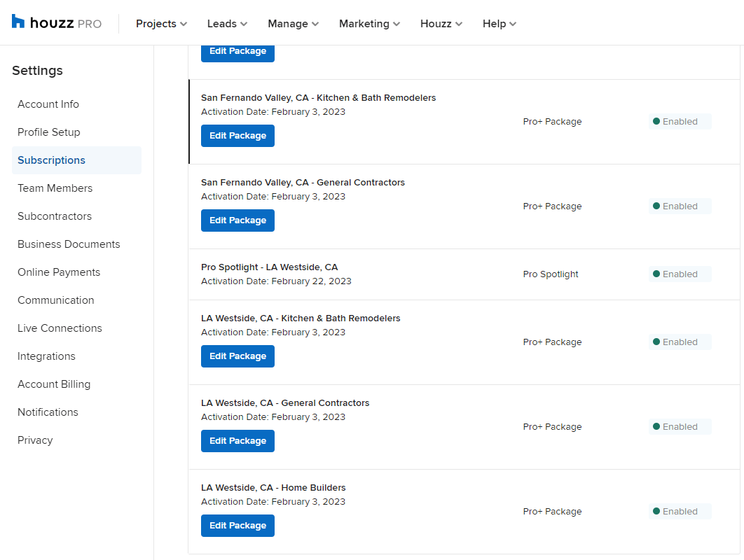Select 'Pro Spotlight - LA Westside, CA' title
Screen dimensions: 744x560
(x=270, y=267)
